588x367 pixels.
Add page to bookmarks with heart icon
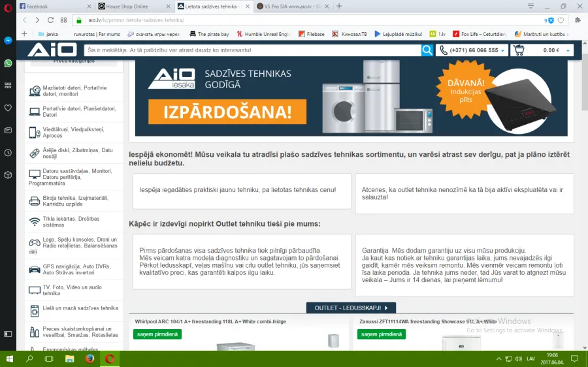pos(561,20)
